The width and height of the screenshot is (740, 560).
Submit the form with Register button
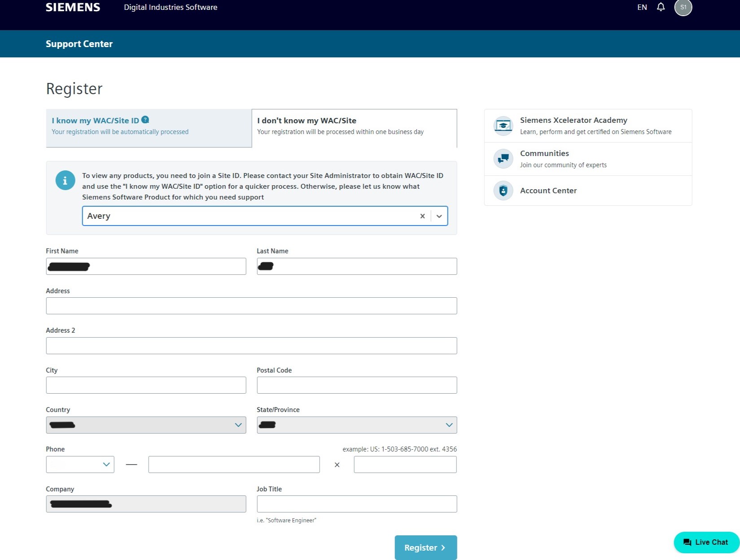[426, 547]
